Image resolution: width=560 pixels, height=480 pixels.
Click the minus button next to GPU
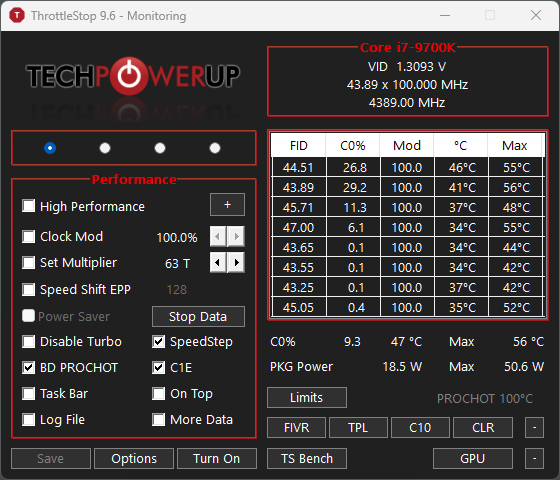click(x=534, y=458)
